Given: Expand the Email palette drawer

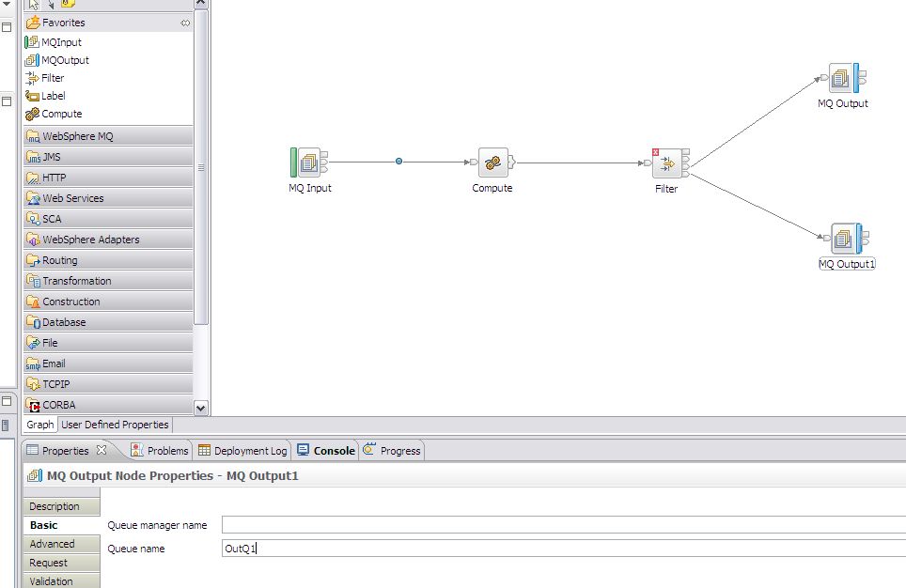Looking at the screenshot, I should click(108, 364).
